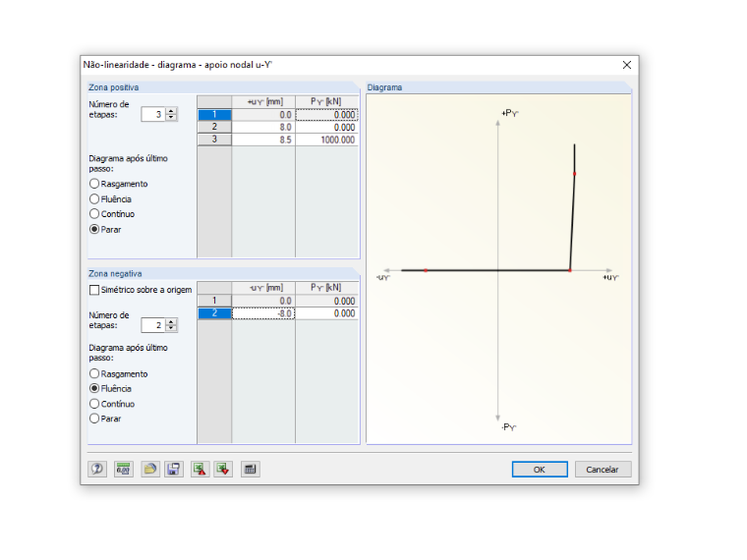Viewport: 747px width, 560px height.
Task: Click the red point on the vertical diagram line
Action: coord(575,174)
